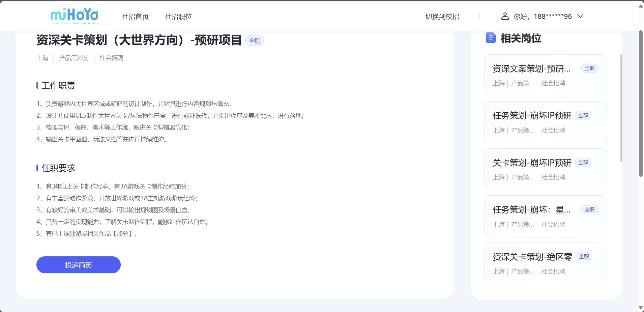Open the 任务策划-崩坏：星... job card
The width and height of the screenshot is (644, 312).
(x=545, y=216)
